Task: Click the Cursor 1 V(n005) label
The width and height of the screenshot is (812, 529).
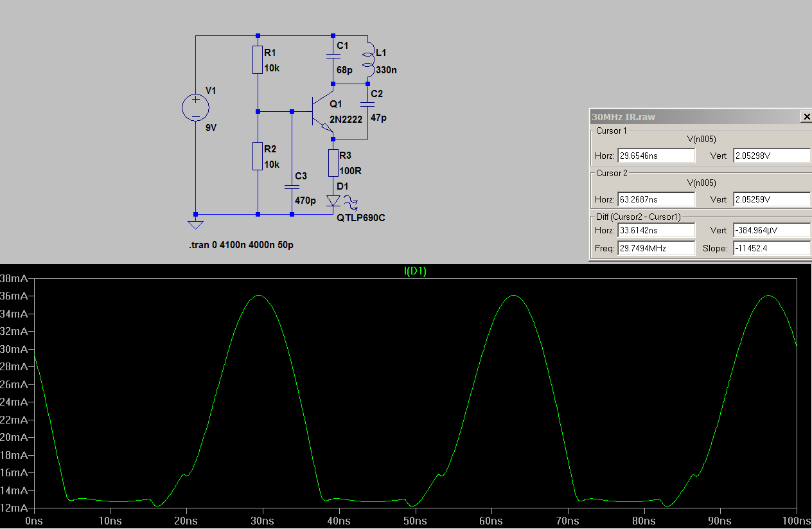Action: pyautogui.click(x=702, y=139)
